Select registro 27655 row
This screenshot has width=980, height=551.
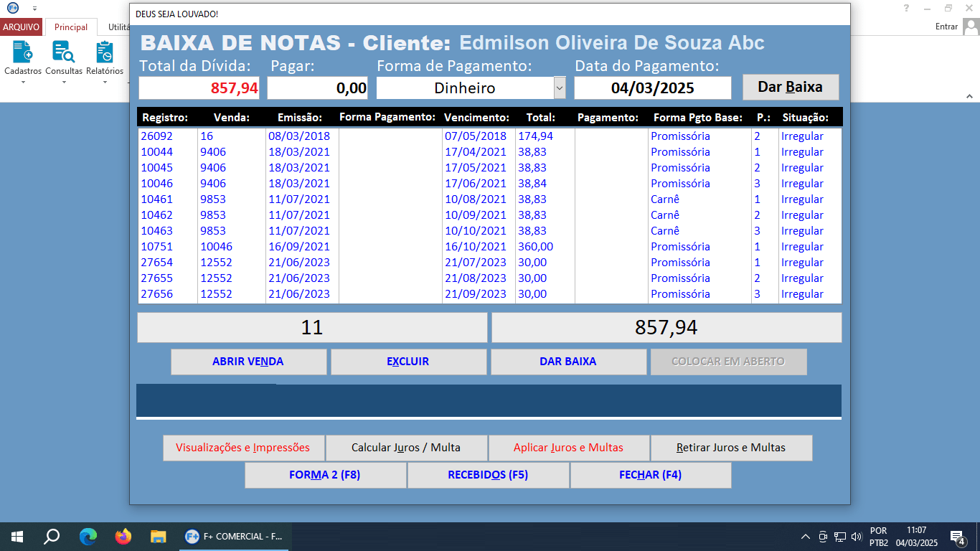[489, 278]
